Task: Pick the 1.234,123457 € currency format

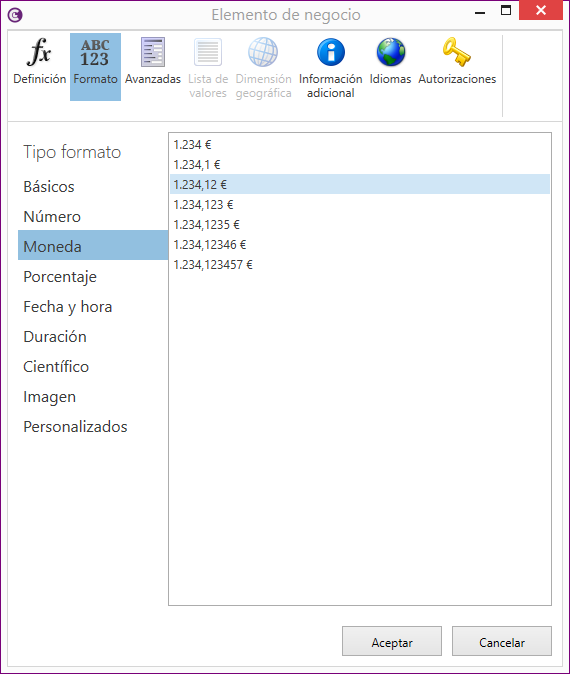Action: tap(360, 265)
